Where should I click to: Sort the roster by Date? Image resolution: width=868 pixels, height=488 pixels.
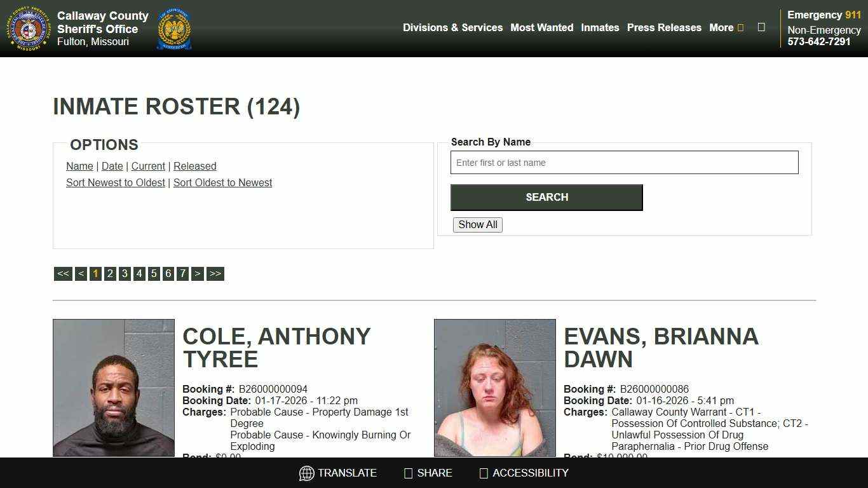click(x=112, y=166)
